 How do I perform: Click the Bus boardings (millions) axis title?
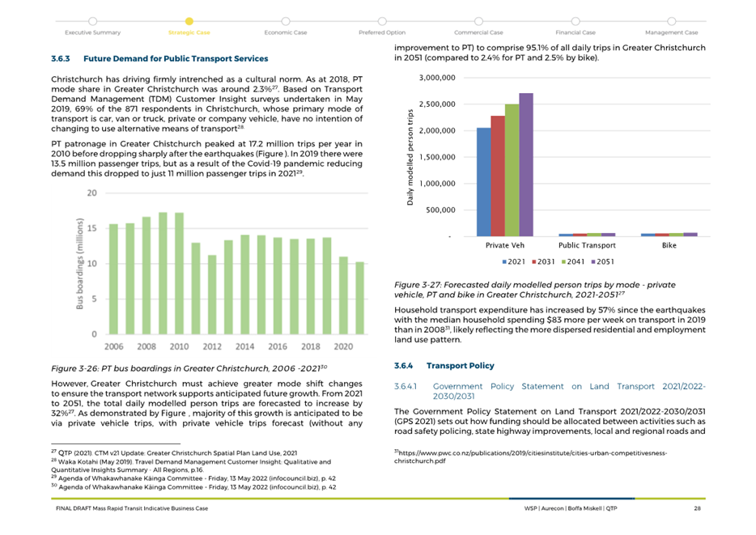[79, 264]
